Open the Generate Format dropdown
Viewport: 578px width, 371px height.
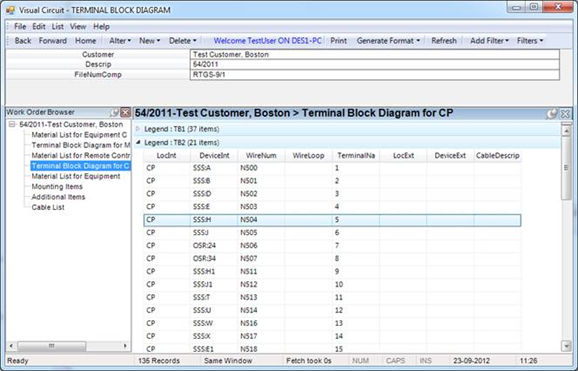point(388,41)
